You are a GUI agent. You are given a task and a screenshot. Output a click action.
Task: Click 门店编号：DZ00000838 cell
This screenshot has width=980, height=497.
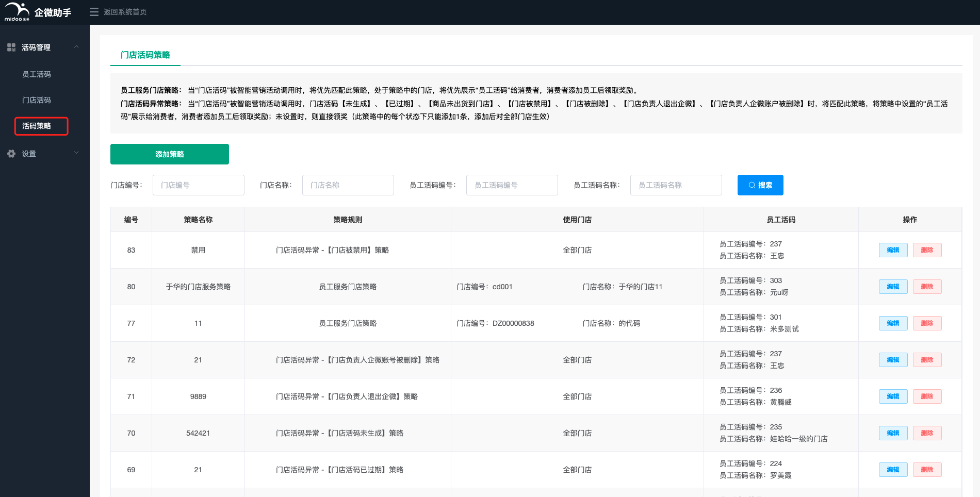tap(496, 323)
